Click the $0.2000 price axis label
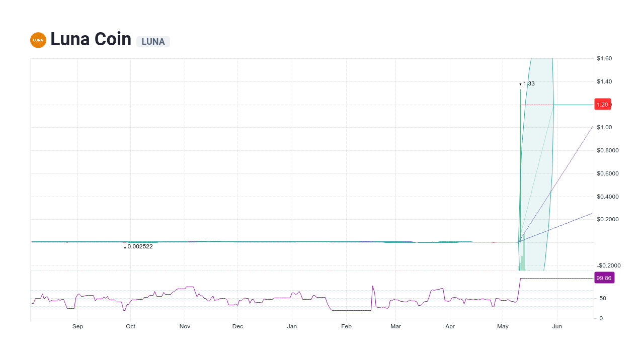644x362 pixels. pos(608,219)
